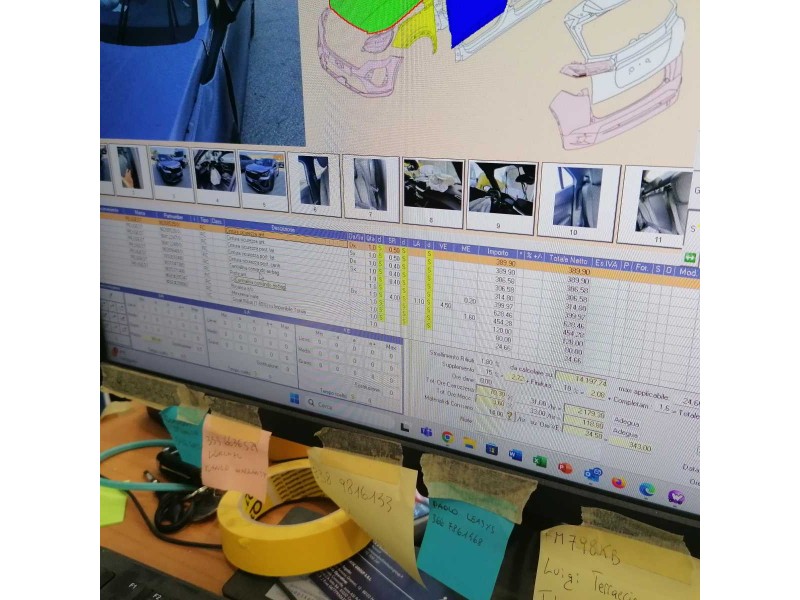Launch Microsoft Edge from the taskbar

coord(647,489)
